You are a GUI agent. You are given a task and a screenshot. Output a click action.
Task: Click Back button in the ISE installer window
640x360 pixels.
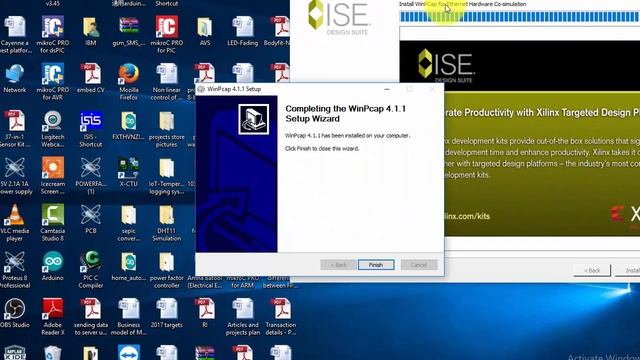[x=592, y=270]
